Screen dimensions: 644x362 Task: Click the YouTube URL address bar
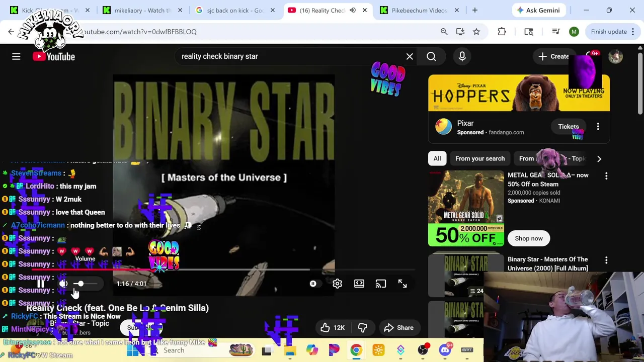click(x=252, y=32)
